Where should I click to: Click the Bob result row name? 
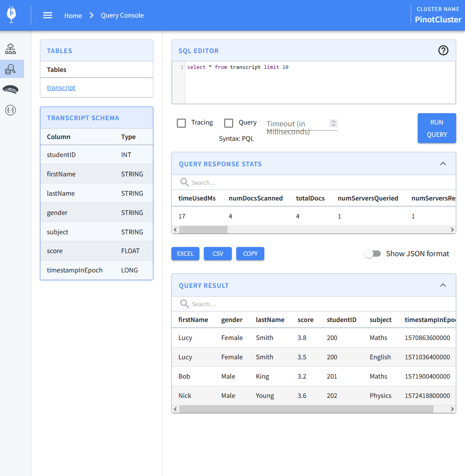click(x=184, y=376)
